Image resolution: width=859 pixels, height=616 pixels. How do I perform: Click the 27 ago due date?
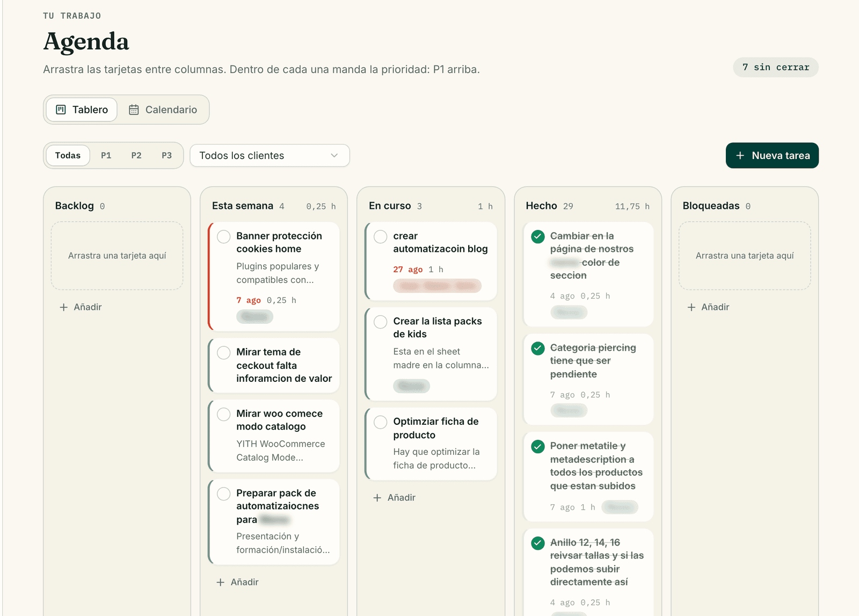coord(408,270)
